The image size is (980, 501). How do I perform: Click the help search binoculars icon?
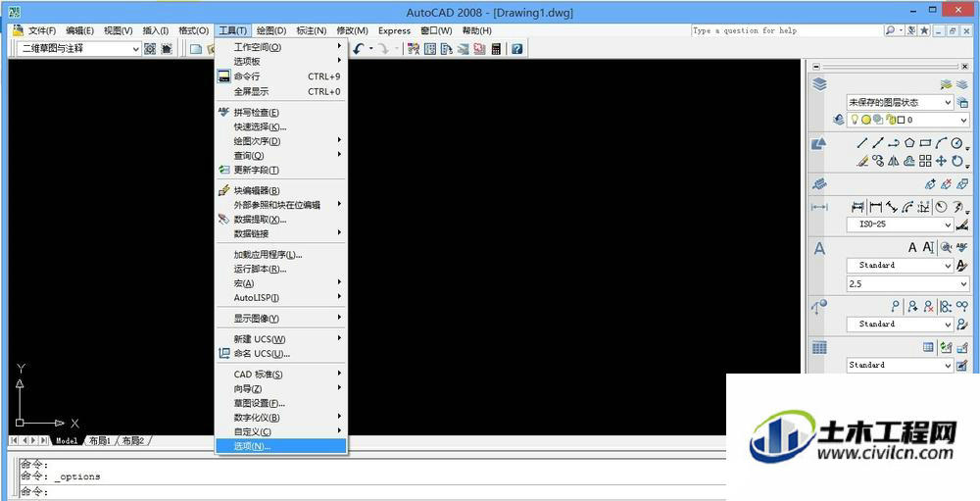pyautogui.click(x=890, y=30)
